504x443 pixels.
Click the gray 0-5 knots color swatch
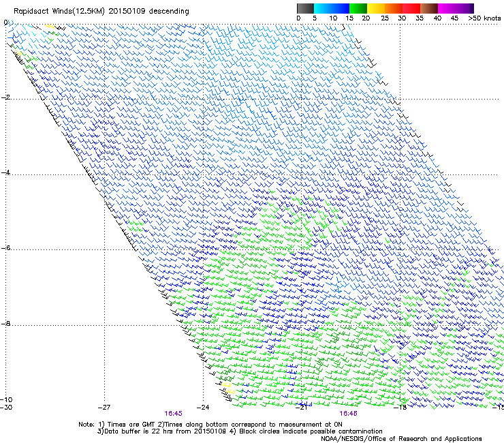tap(305, 8)
